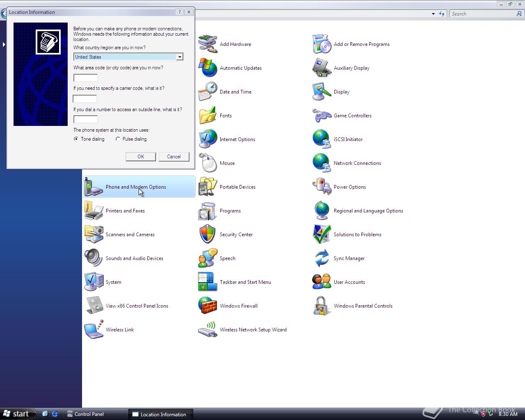Open Sync Manager icon
The width and height of the screenshot is (525, 420).
pyautogui.click(x=322, y=258)
